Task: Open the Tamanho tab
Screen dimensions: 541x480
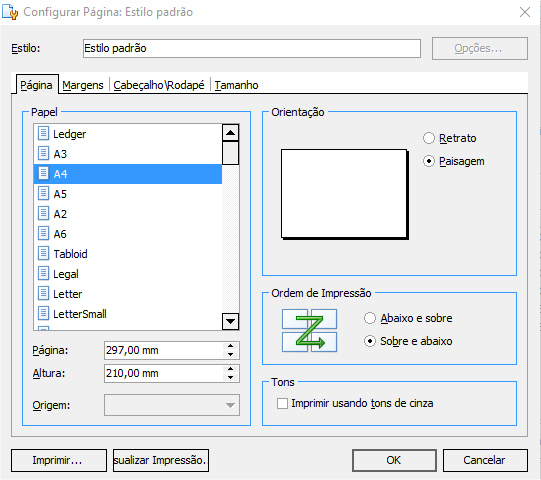Action: 236,85
